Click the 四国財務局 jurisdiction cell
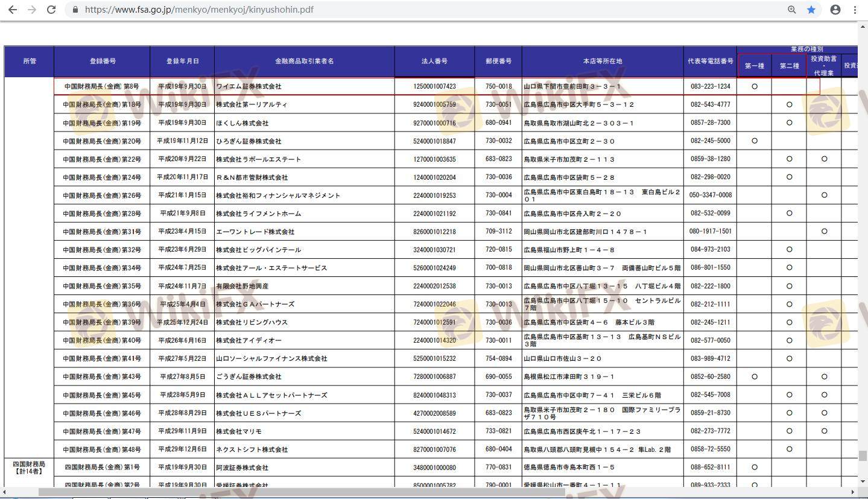The height and width of the screenshot is (499, 868). point(29,468)
